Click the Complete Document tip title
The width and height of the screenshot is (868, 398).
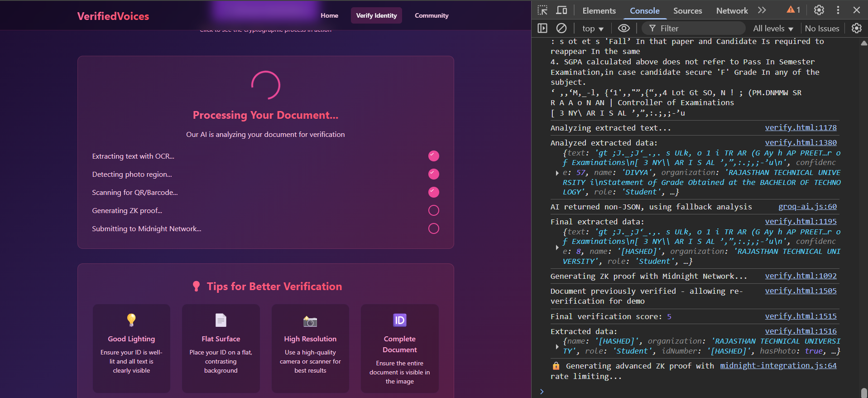pos(400,345)
